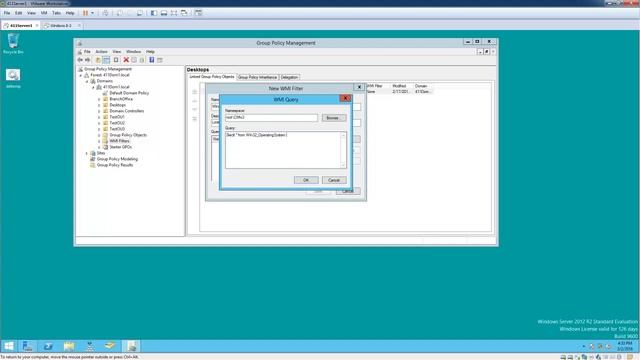This screenshot has height=360, width=640.
Task: Open Server Manager from the taskbar
Action: (28, 346)
